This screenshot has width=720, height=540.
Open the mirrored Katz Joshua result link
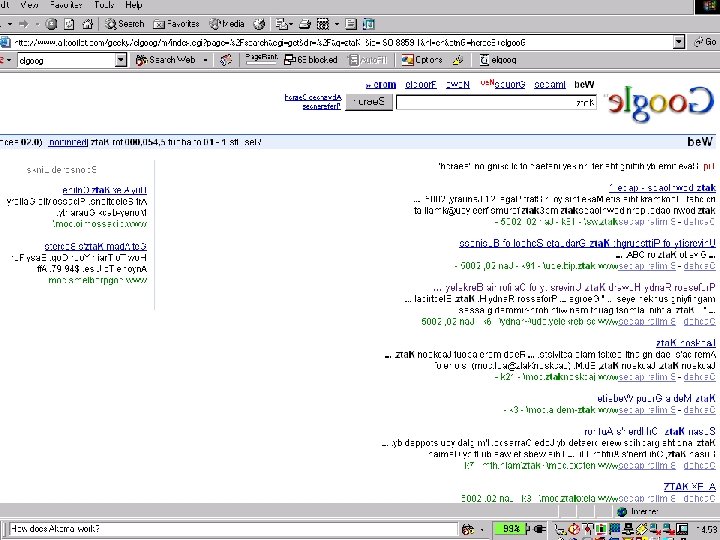[686, 343]
